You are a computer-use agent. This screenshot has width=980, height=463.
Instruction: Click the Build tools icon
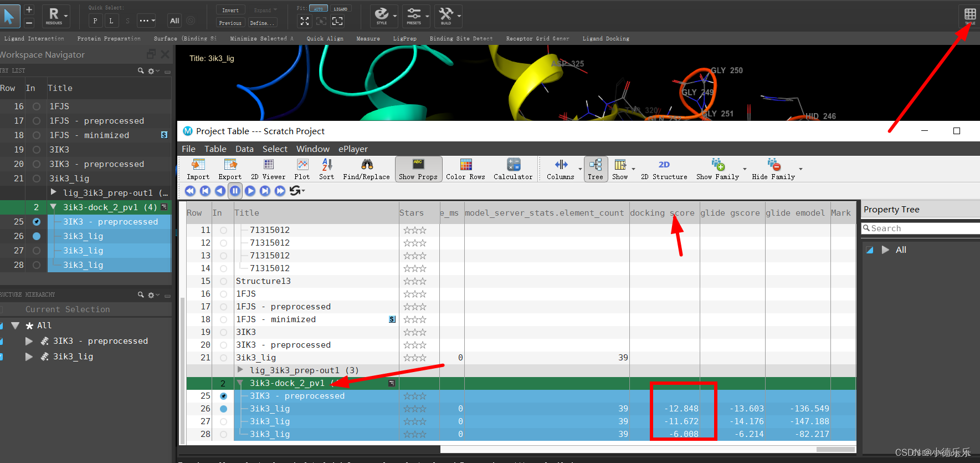point(446,15)
